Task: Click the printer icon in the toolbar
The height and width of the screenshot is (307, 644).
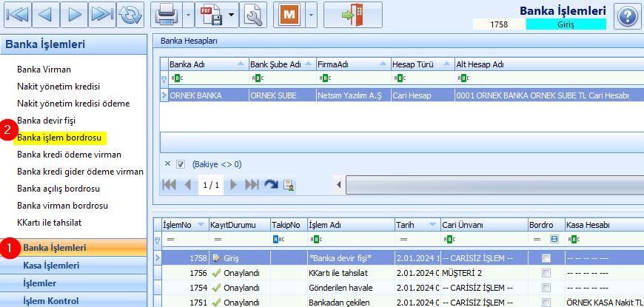Action: pyautogui.click(x=167, y=14)
